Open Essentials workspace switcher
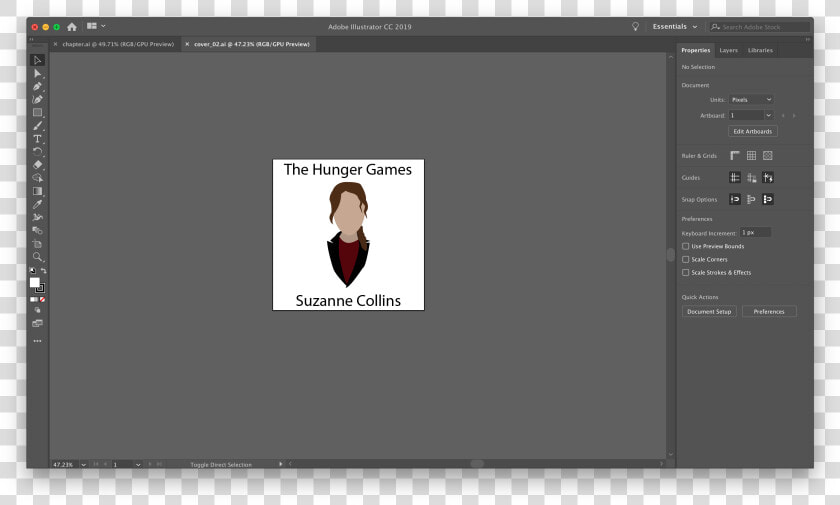This screenshot has width=840, height=505. [675, 26]
